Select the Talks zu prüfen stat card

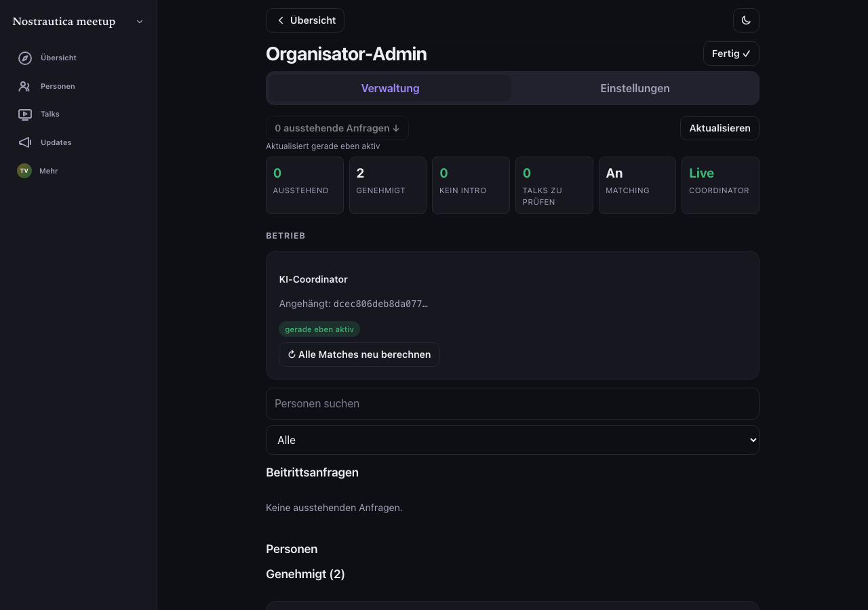554,186
